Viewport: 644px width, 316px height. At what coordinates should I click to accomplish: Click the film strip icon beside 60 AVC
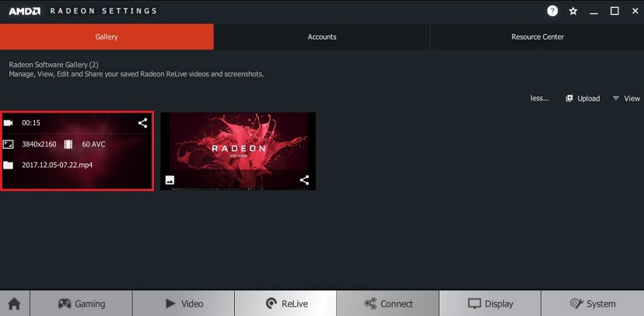click(68, 144)
